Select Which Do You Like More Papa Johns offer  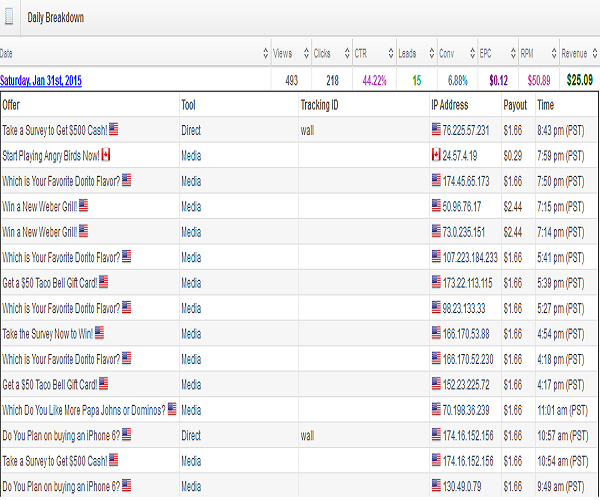click(84, 410)
